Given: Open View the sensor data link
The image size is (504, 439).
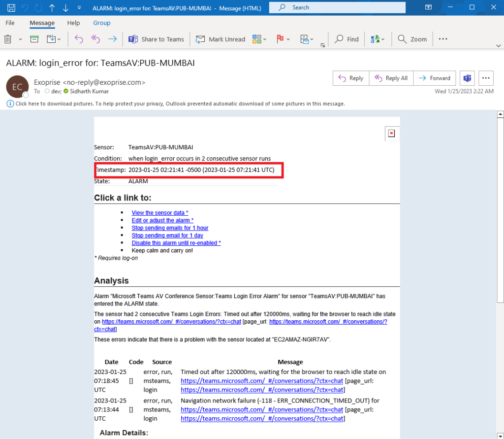Looking at the screenshot, I should 160,213.
